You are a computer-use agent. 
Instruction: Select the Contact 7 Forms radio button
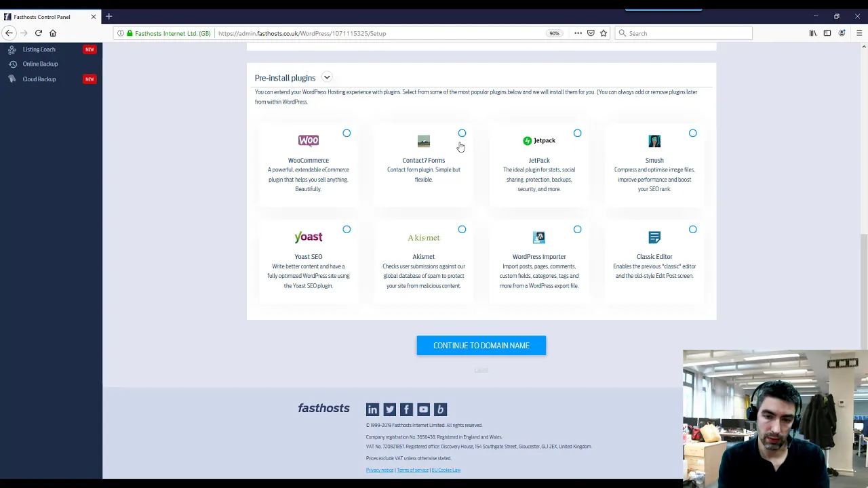462,134
